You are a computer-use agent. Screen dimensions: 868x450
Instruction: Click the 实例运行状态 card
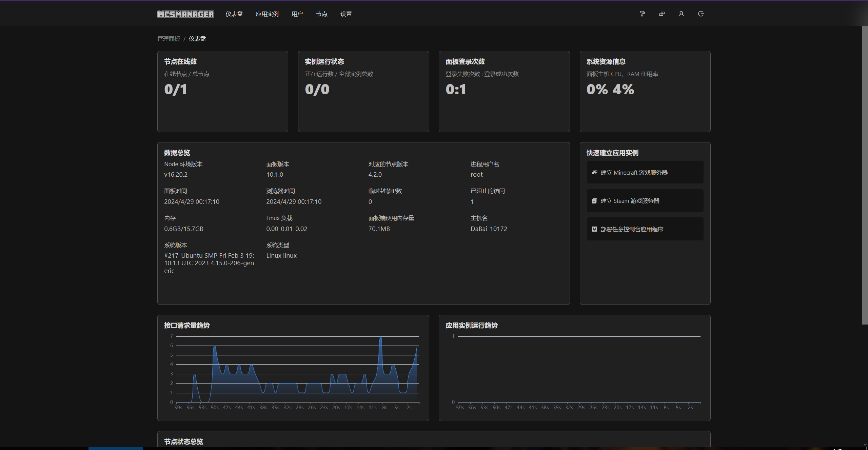pos(363,92)
